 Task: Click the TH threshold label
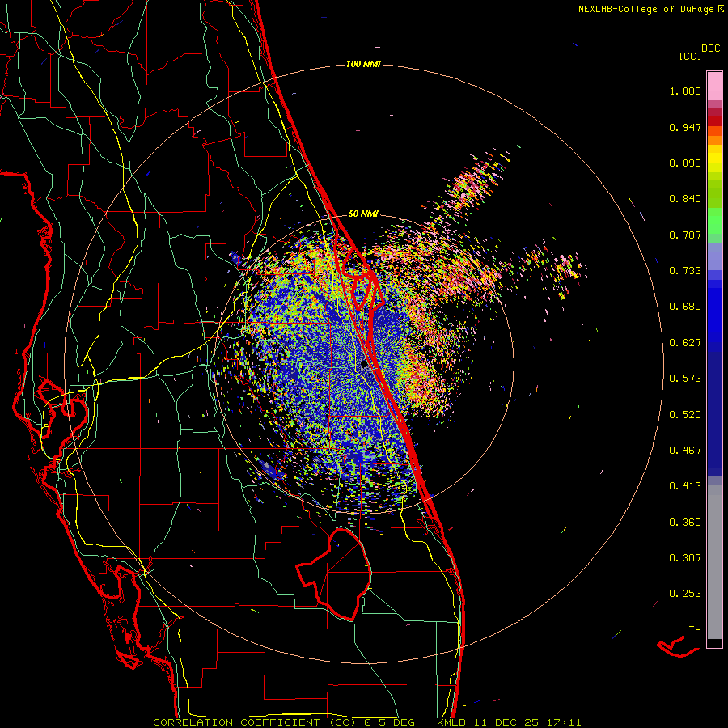(695, 630)
